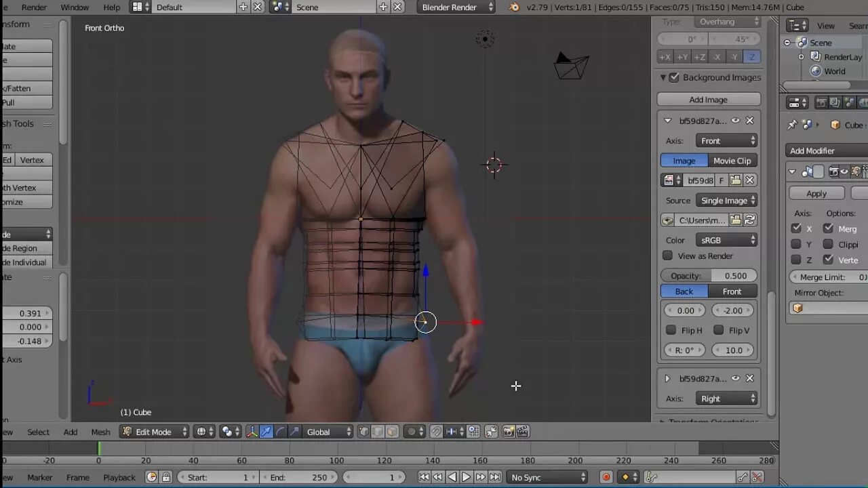Screen dimensions: 868x488
Task: Adjust the Opacity 0.500 slider
Action: point(709,276)
